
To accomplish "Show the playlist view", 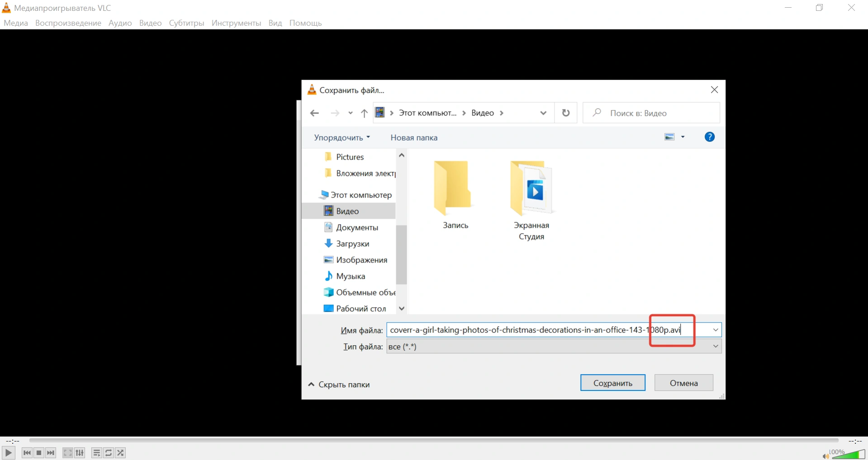I will tap(96, 453).
